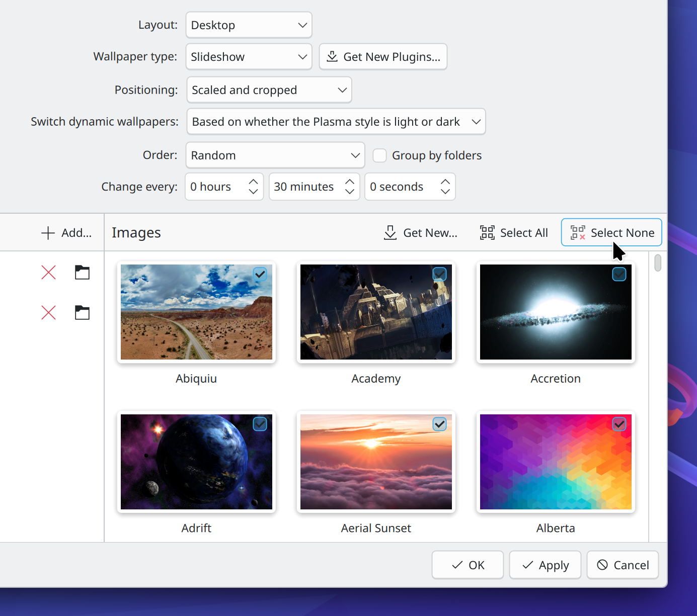Open the first folder icon in sidebar
This screenshot has height=616, width=697.
(82, 273)
